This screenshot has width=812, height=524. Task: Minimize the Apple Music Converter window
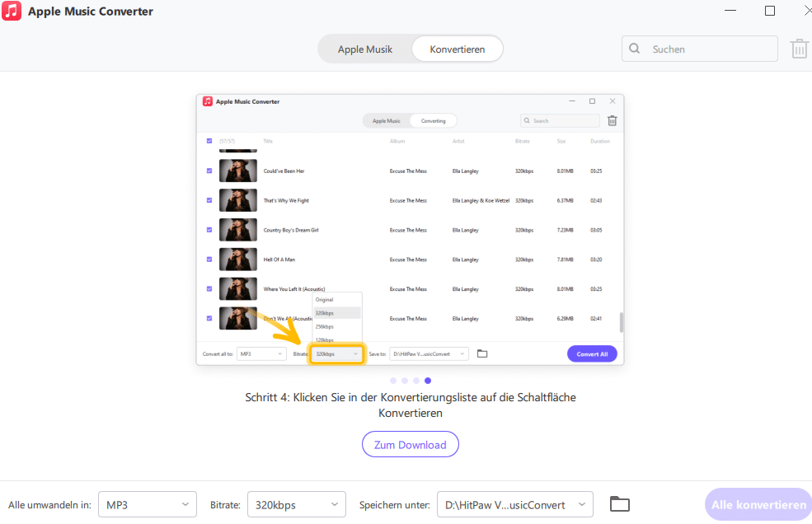(x=730, y=11)
